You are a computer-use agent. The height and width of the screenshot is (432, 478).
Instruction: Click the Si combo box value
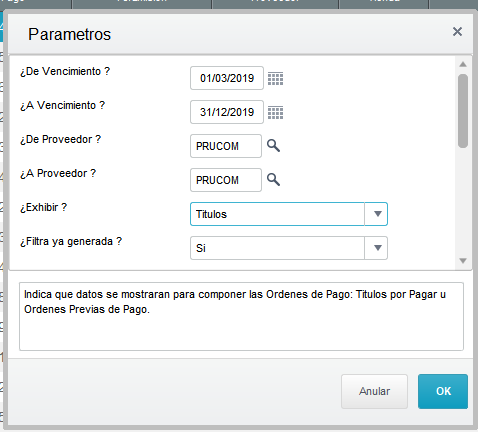[289, 248]
